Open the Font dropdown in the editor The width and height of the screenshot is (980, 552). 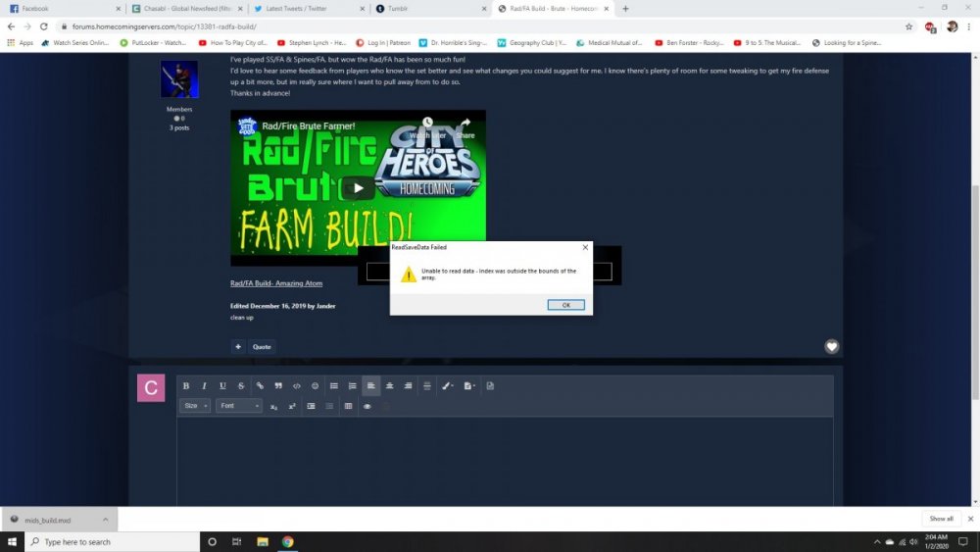click(x=239, y=406)
